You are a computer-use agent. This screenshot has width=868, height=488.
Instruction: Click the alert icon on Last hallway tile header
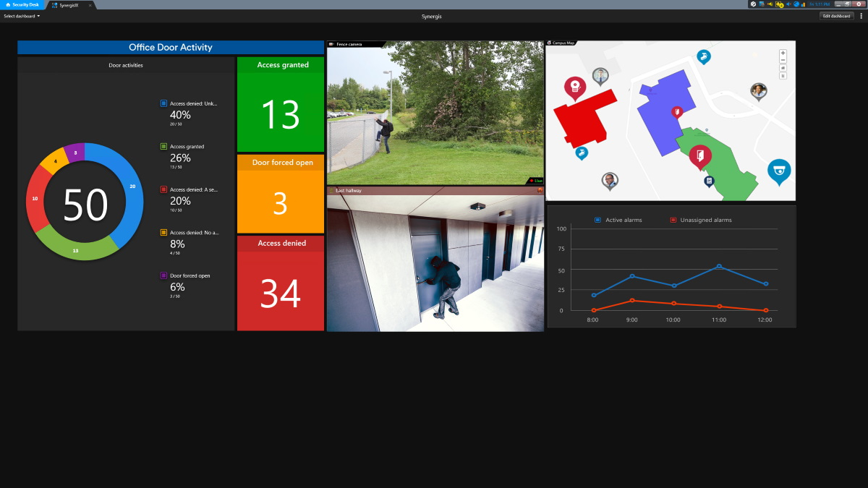pyautogui.click(x=539, y=189)
